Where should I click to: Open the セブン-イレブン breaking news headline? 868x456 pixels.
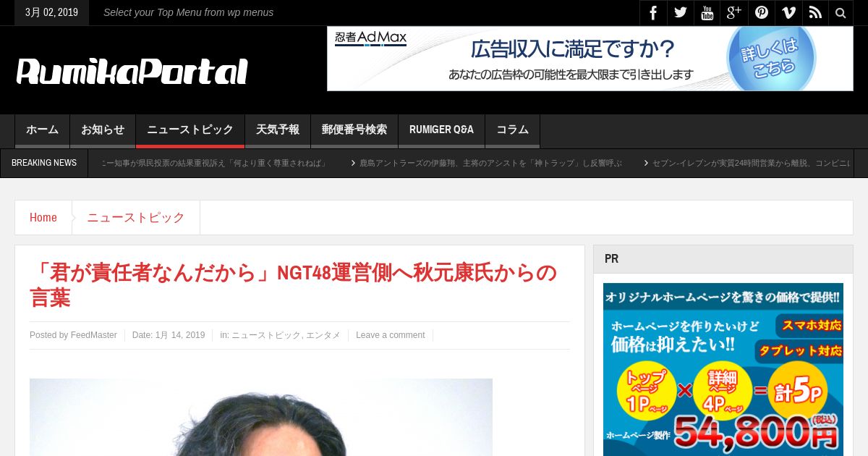pos(751,164)
